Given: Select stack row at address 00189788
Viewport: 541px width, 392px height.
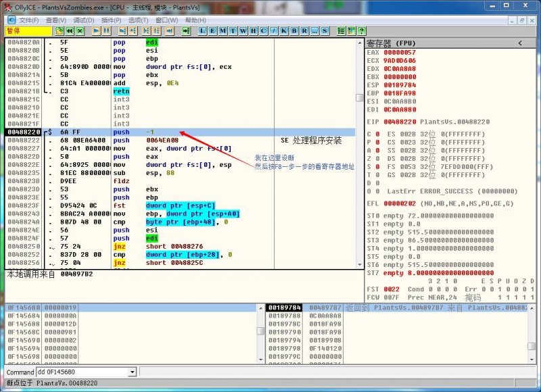Looking at the screenshot, I should 397,316.
